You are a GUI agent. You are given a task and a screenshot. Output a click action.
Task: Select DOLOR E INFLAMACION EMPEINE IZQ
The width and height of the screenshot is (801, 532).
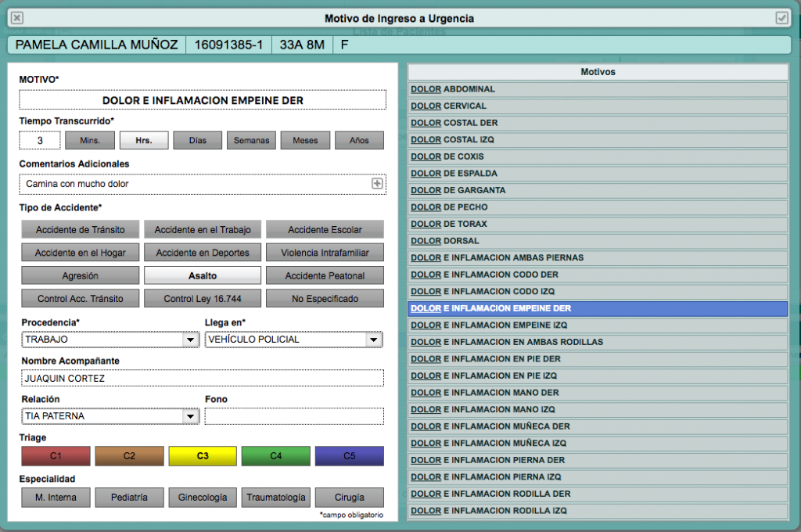tap(598, 325)
